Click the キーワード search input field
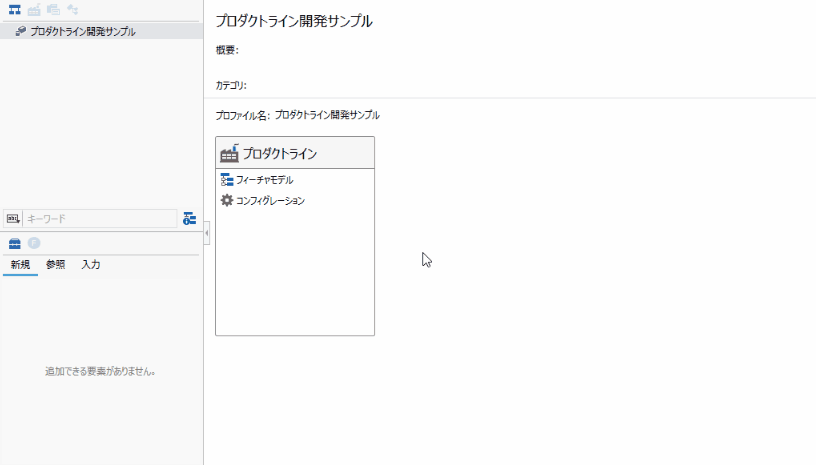The image size is (816, 465). (x=98, y=218)
